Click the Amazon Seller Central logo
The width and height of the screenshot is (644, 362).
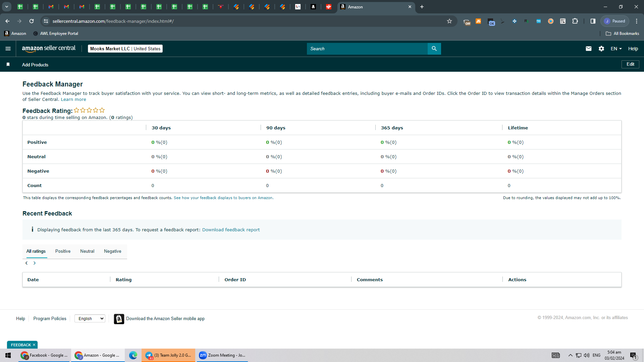click(49, 49)
